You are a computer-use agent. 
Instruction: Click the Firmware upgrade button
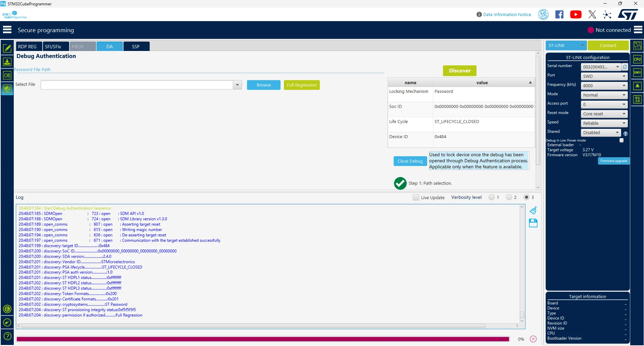point(613,161)
